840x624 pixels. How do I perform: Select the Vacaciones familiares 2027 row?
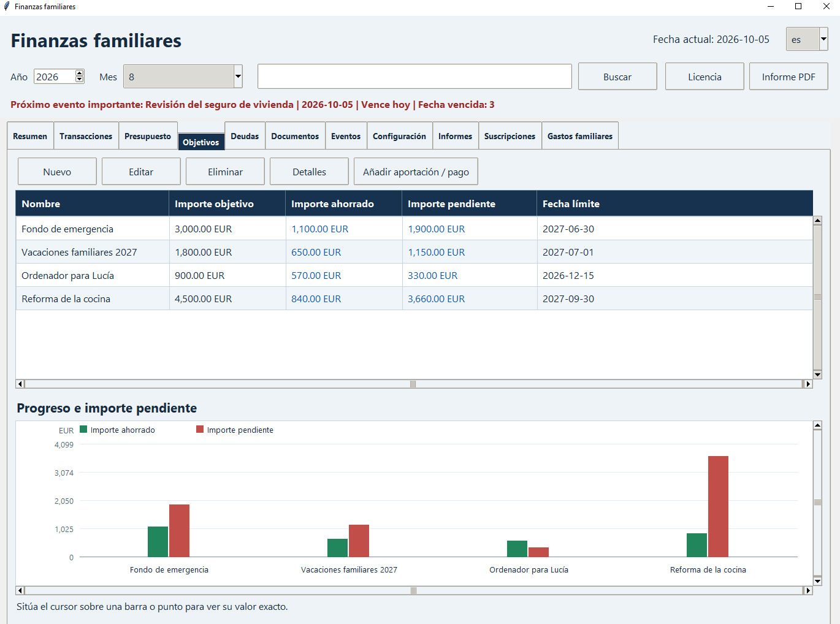click(x=414, y=252)
